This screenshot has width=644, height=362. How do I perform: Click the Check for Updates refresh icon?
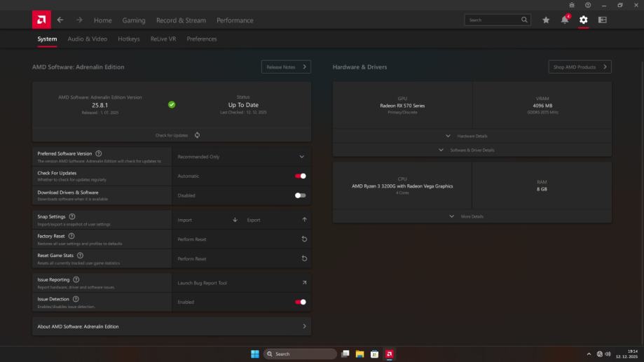198,135
